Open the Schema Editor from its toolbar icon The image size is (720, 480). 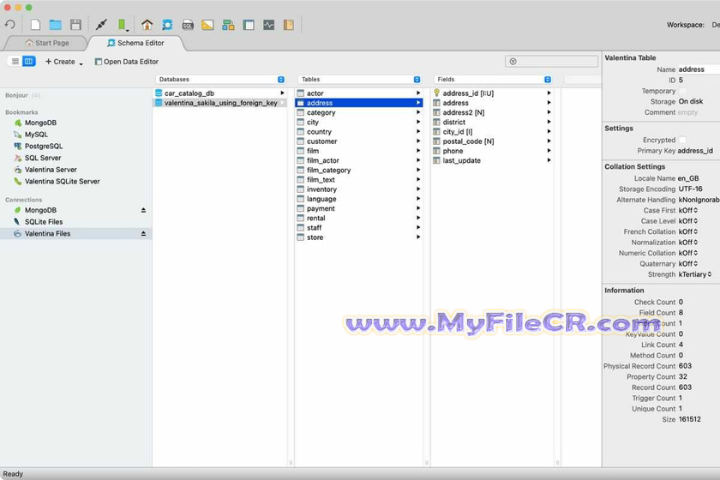coord(167,25)
